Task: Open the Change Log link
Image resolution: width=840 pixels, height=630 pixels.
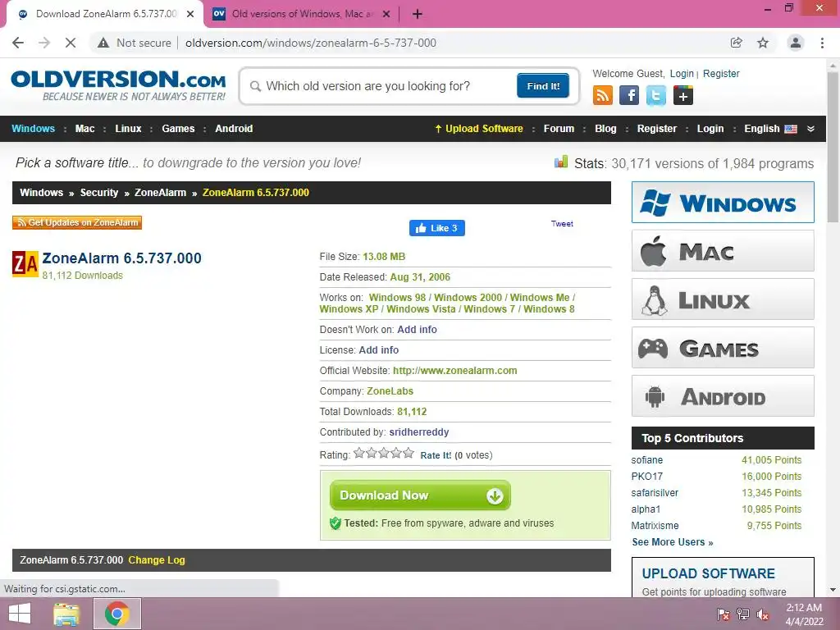Action: (x=157, y=560)
